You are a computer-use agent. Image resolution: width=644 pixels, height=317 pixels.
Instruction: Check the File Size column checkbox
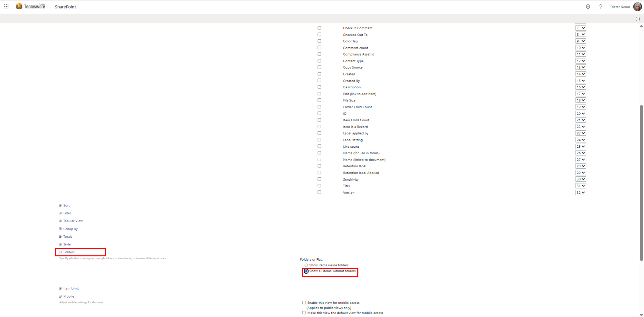click(319, 100)
